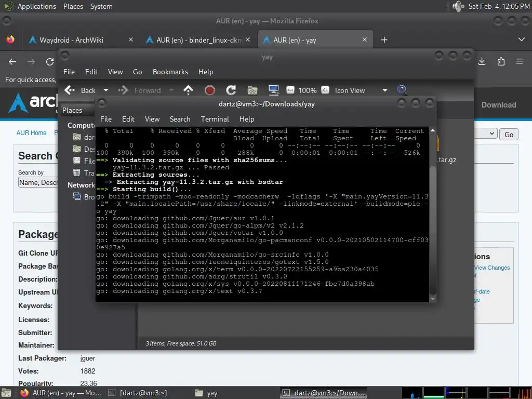Select the Browse Network sidebar entry
The image size is (532, 399).
[84, 197]
